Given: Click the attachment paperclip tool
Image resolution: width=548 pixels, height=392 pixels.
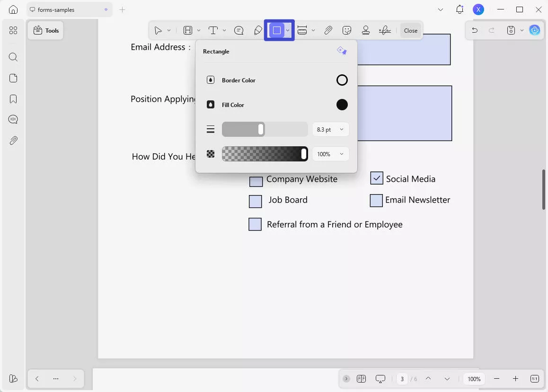Looking at the screenshot, I should pos(328,30).
